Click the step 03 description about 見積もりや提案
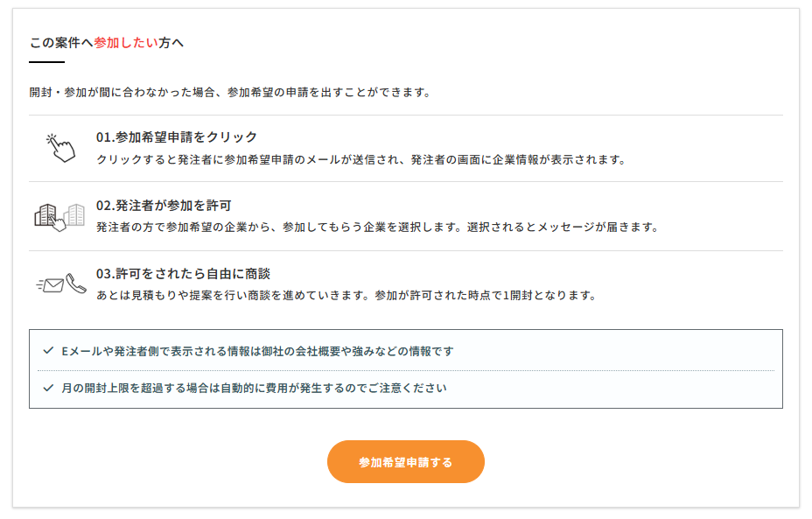This screenshot has width=812, height=519. click(x=346, y=296)
